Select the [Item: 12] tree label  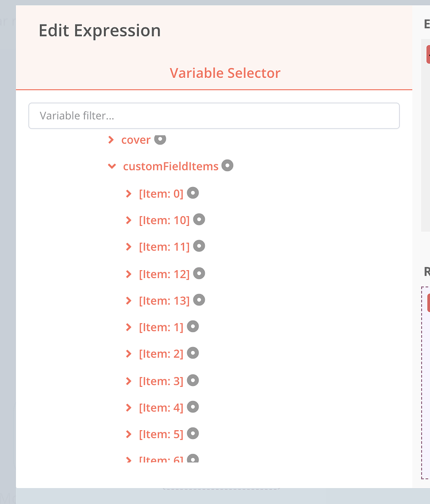(164, 274)
